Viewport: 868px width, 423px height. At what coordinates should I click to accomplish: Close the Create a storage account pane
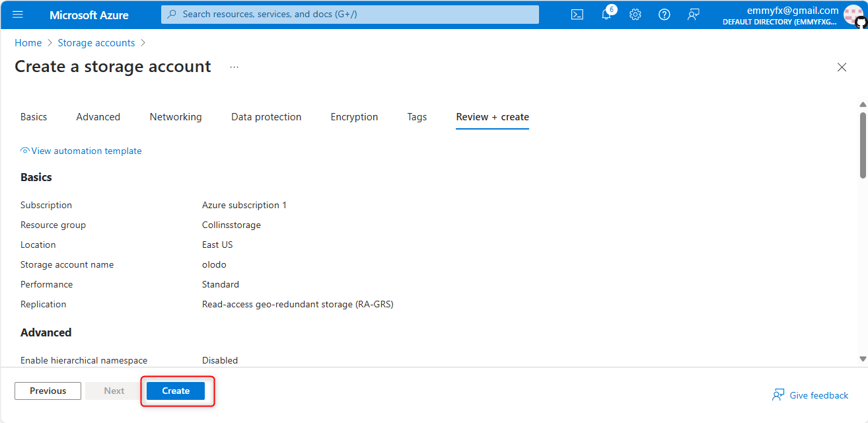(842, 67)
